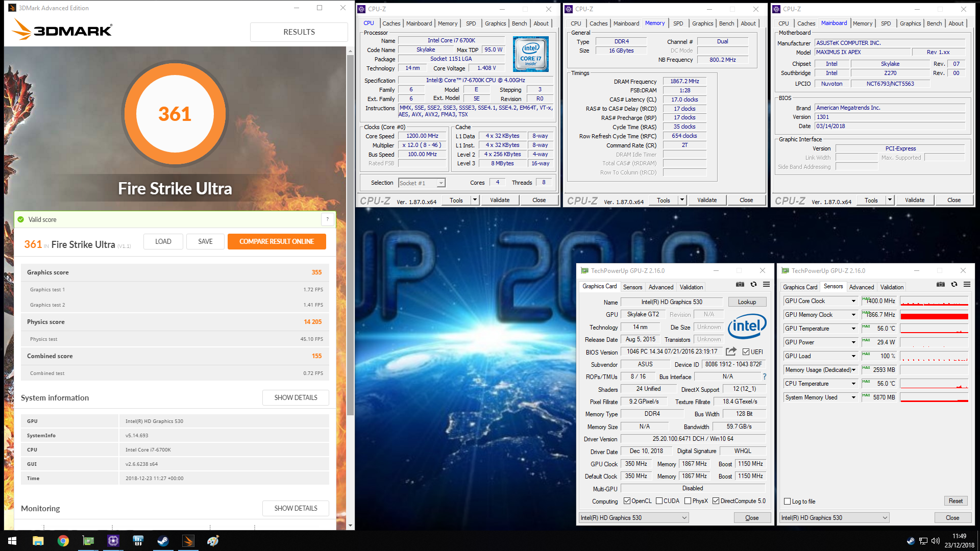980x551 pixels.
Task: Switch to CPU-Z taskbar icon
Action: (x=113, y=541)
